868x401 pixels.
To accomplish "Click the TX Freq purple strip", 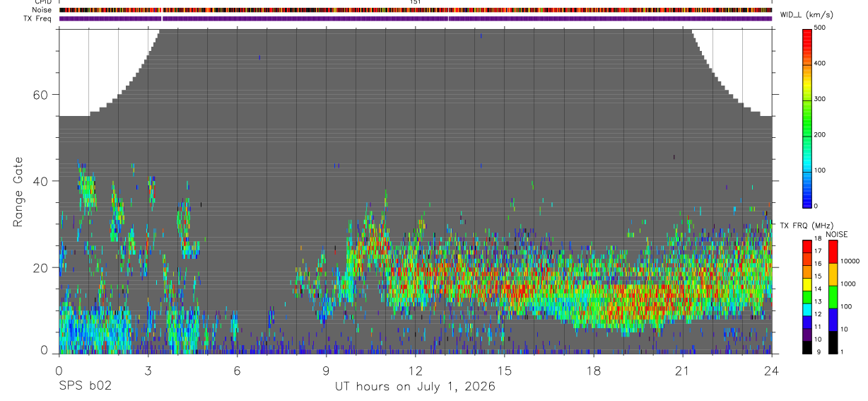I will (416, 18).
